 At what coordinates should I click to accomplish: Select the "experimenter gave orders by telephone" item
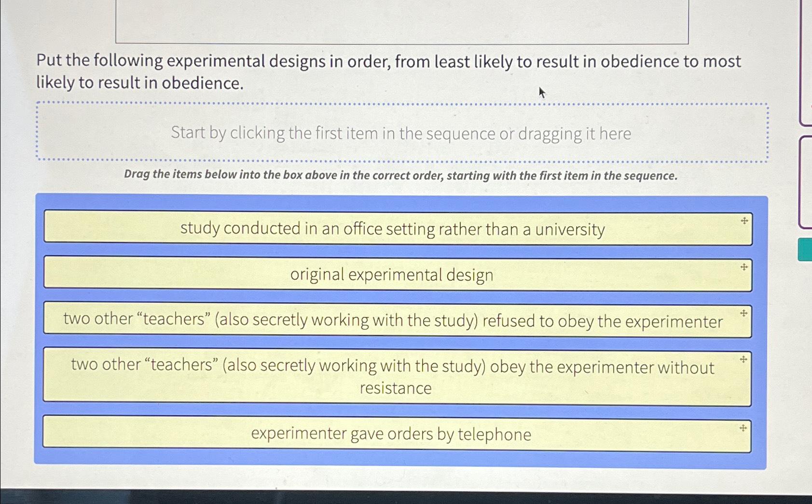pos(391,434)
